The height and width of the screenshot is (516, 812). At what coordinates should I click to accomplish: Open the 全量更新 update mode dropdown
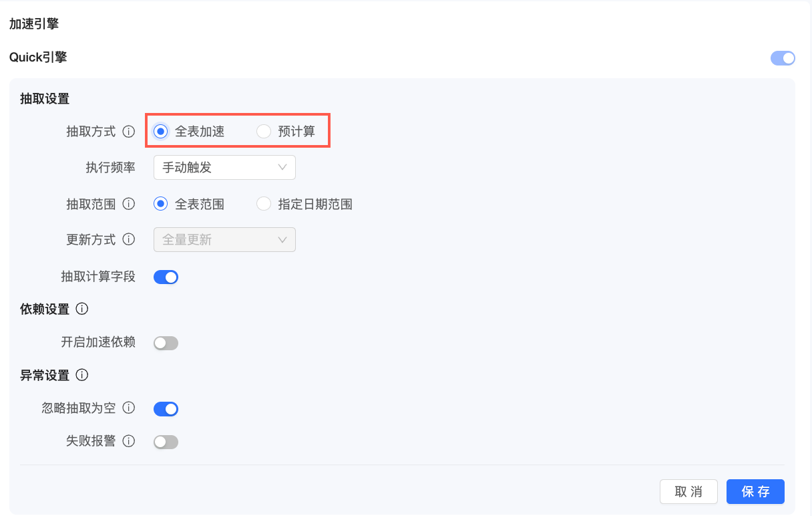click(224, 239)
